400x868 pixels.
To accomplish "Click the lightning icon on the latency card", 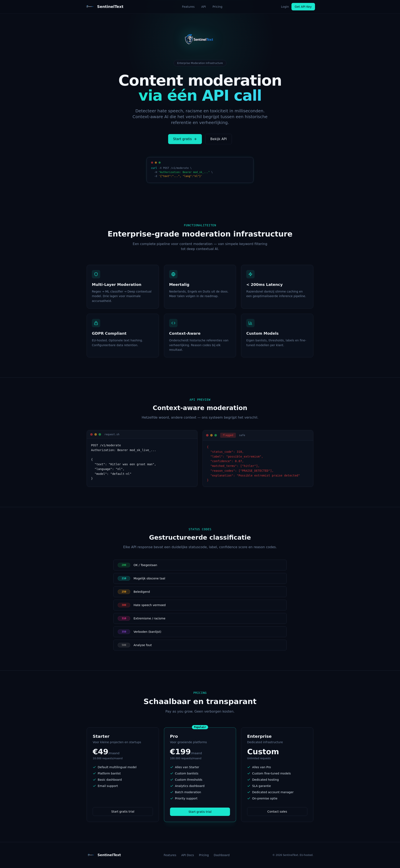I will 250,274.
